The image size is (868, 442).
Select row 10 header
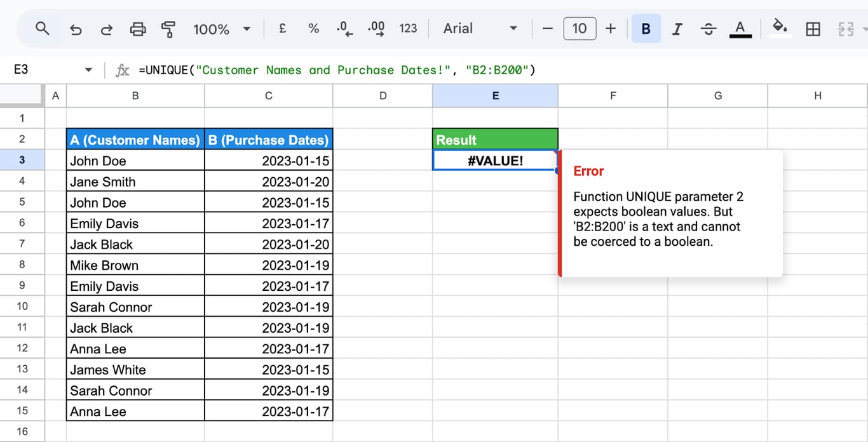coord(22,307)
